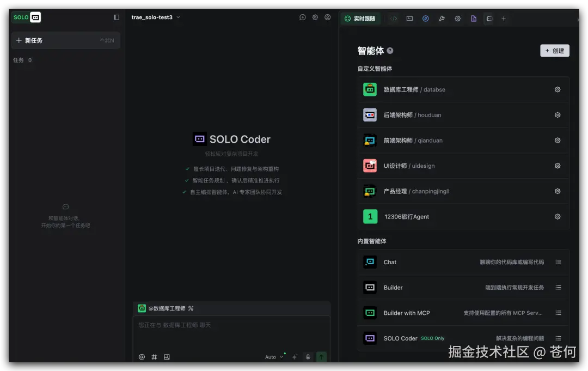Screen dimensions: 588x371
Task: Click the 创建 create agent button
Action: (554, 50)
